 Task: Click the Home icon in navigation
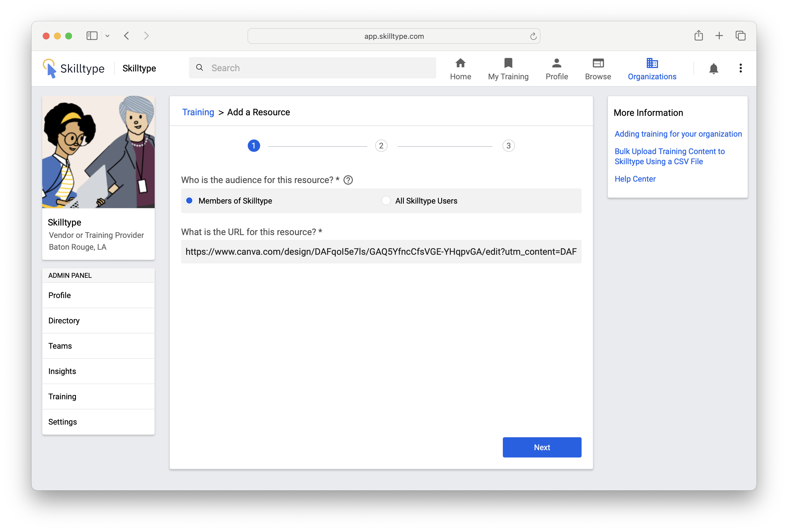[460, 63]
